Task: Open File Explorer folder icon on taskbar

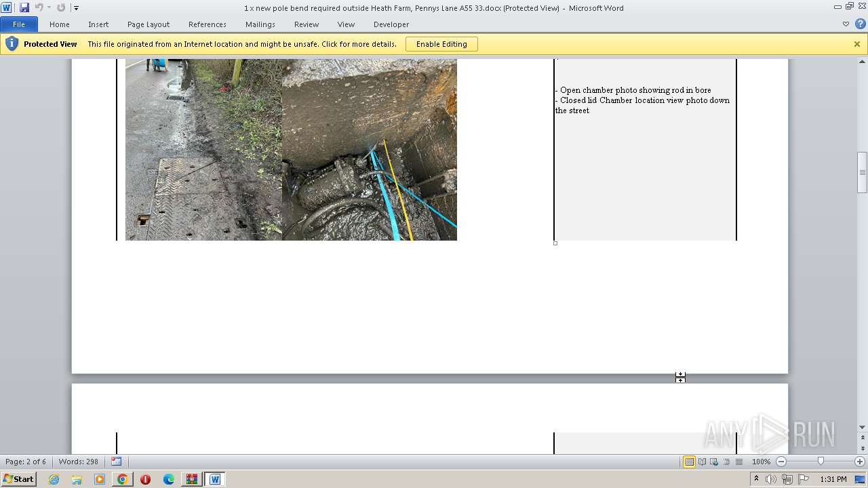Action: click(77, 479)
